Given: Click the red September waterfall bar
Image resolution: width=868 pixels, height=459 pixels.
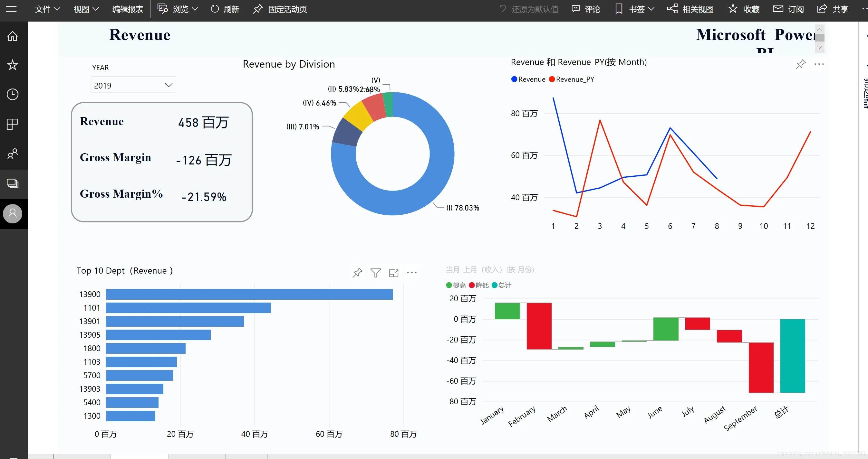Looking at the screenshot, I should click(x=761, y=368).
